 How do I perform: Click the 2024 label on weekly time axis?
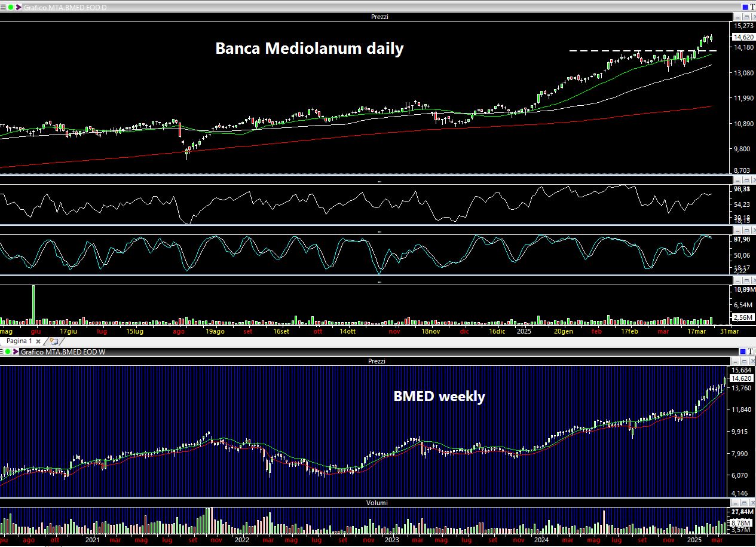point(541,540)
